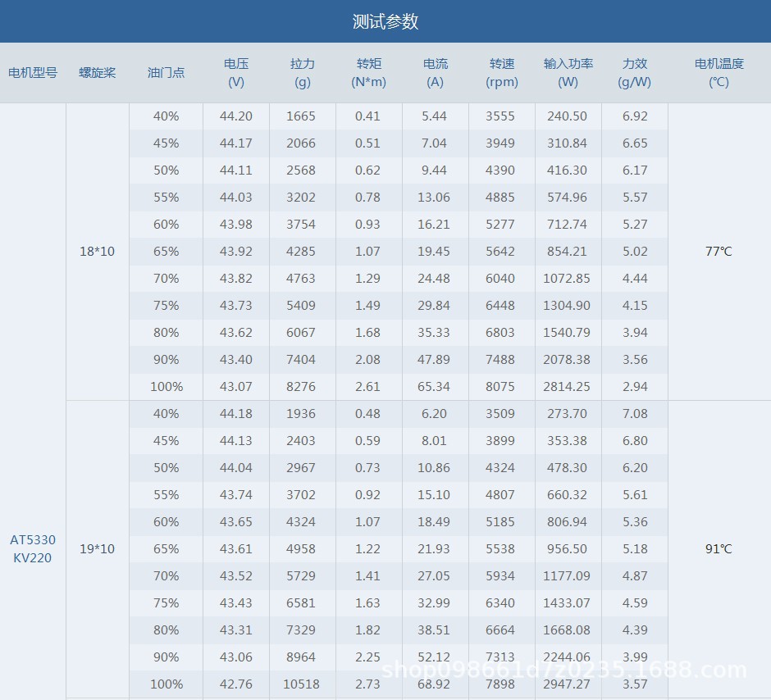The height and width of the screenshot is (700, 771).
Task: Select thrust value 2403
Action: [301, 441]
